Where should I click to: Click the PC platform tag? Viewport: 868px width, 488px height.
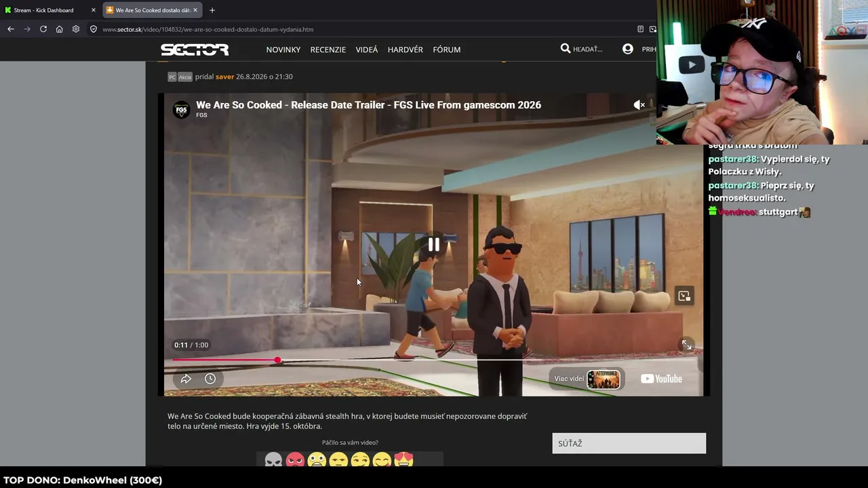pos(172,77)
